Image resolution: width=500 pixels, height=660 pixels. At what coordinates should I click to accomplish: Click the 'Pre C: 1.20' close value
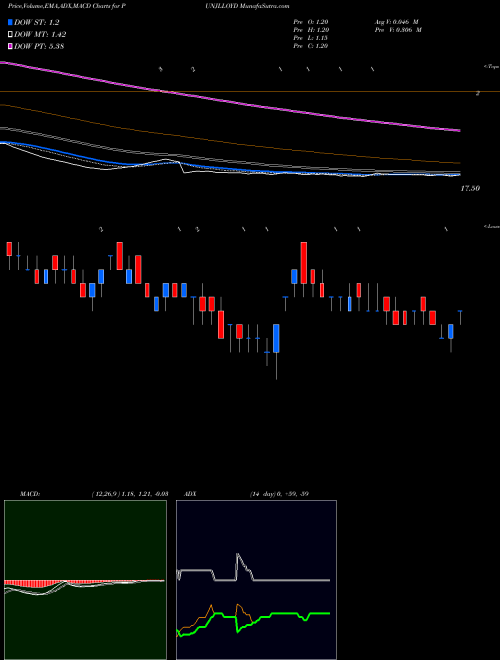(311, 46)
